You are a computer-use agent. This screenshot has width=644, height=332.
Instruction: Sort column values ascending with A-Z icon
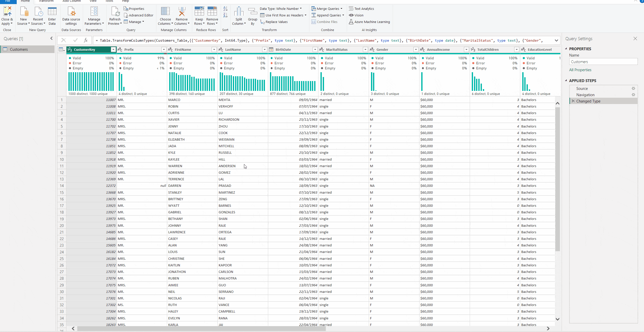click(225, 8)
